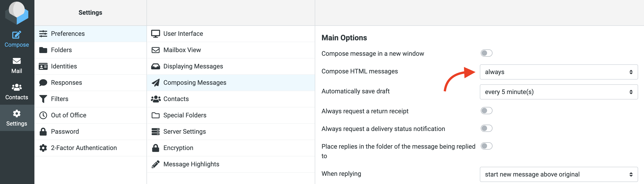Image resolution: width=644 pixels, height=184 pixels.
Task: Open Mail via the envelope icon
Action: click(x=17, y=61)
